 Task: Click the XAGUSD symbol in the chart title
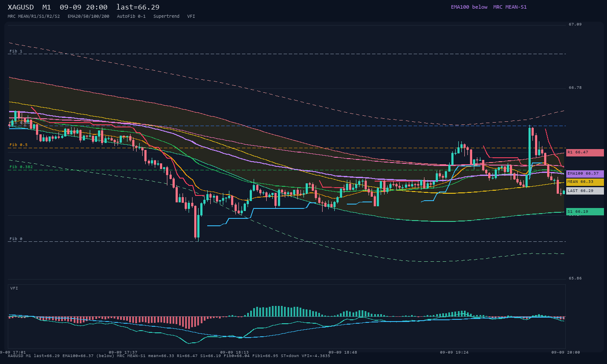pyautogui.click(x=21, y=7)
